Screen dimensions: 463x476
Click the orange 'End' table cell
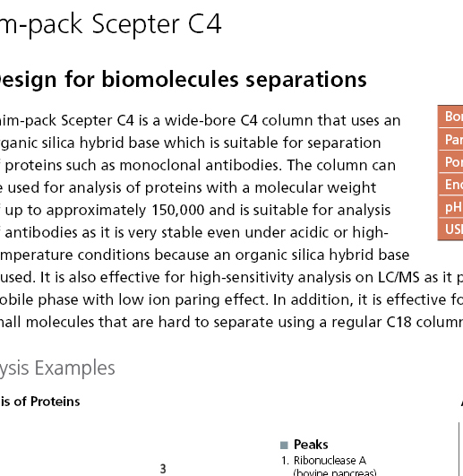(x=450, y=184)
